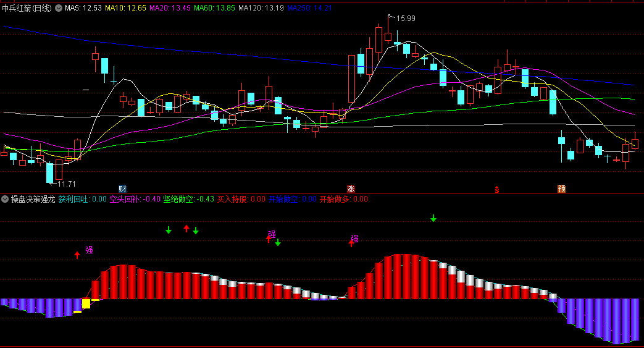Click the MA10: 12.65 legend value
Screen dimensions: 644x348
(x=125, y=8)
